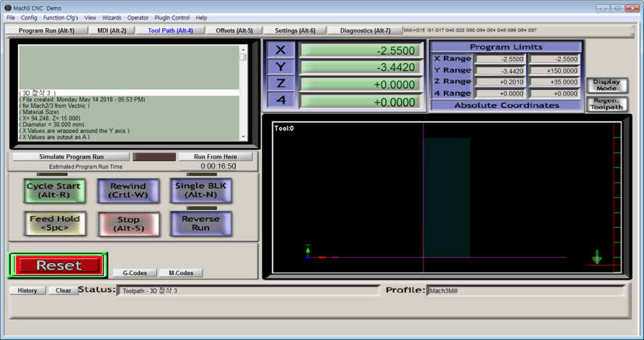Switch to Program Run (Alt-1) tab
This screenshot has height=340, width=644.
pyautogui.click(x=46, y=30)
